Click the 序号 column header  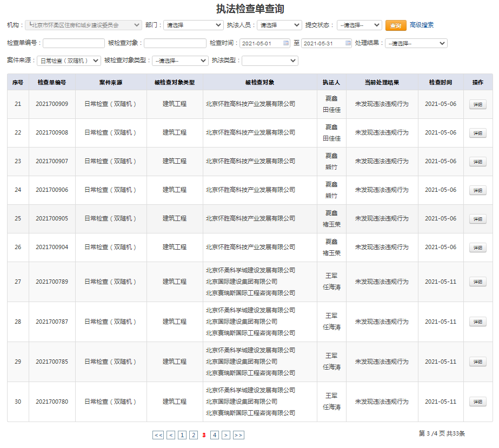(x=18, y=82)
